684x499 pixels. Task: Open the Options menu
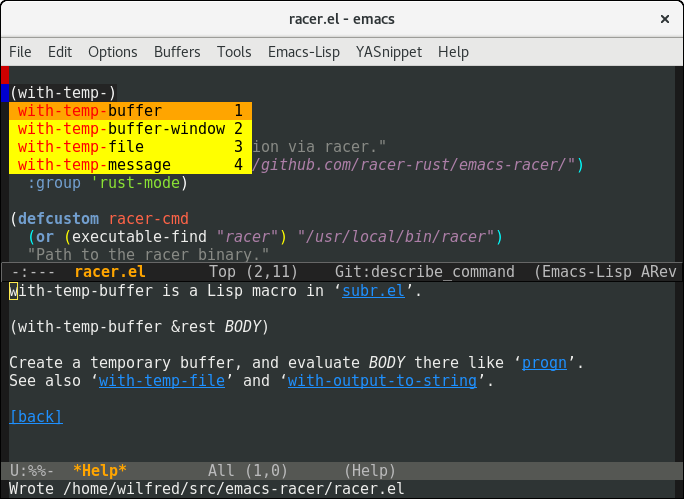tap(113, 52)
